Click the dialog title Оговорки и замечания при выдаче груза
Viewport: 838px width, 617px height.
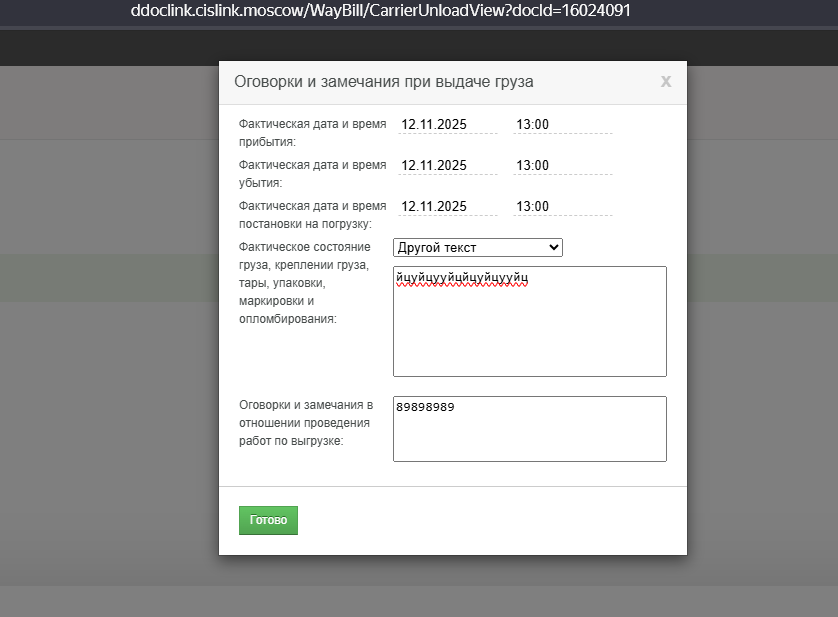click(384, 82)
